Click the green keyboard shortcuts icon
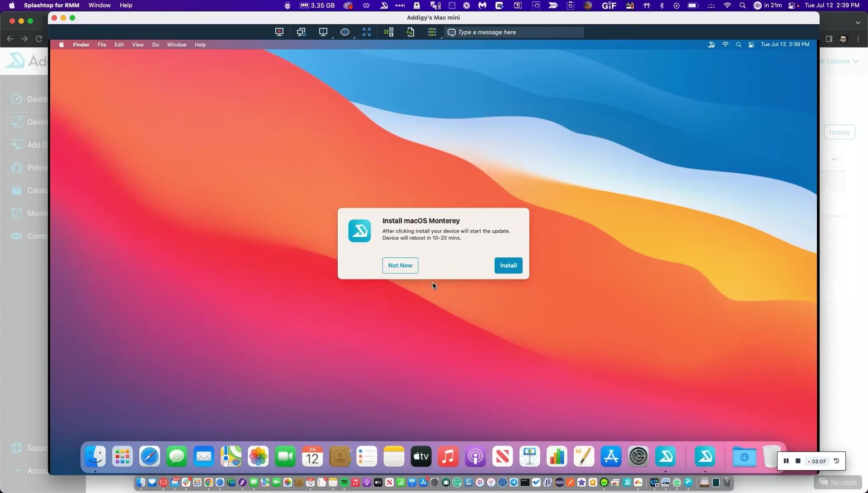The width and height of the screenshot is (868, 493). point(389,32)
